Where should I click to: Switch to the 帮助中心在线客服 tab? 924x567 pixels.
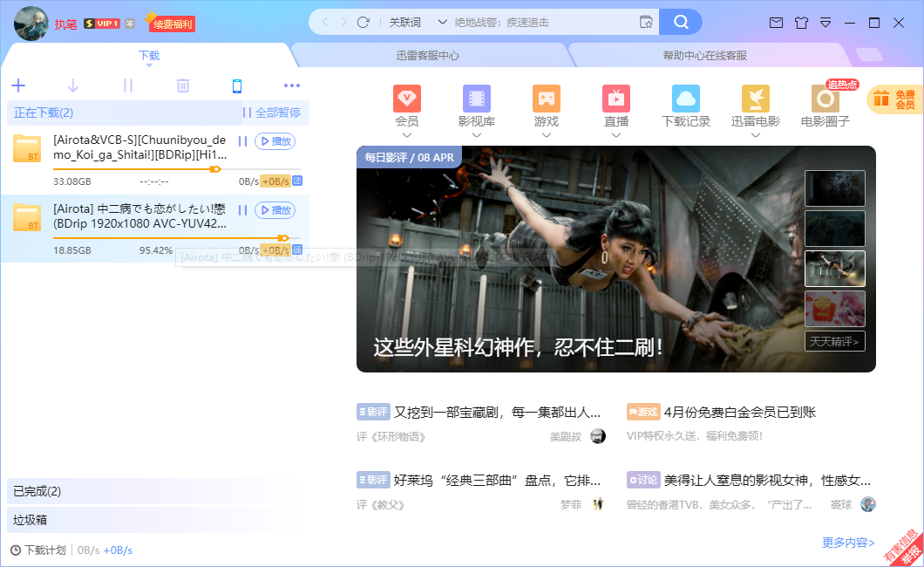[x=702, y=53]
